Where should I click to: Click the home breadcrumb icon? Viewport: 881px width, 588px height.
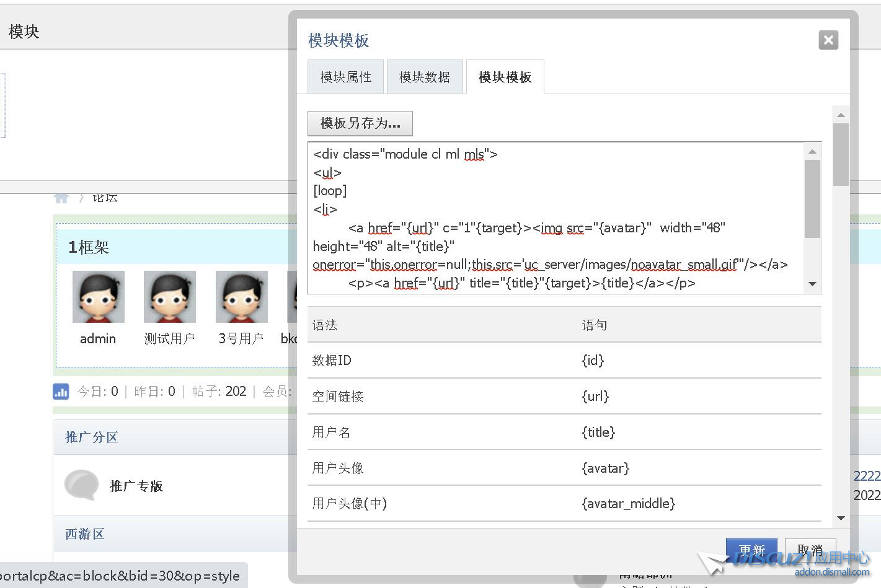coord(61,198)
